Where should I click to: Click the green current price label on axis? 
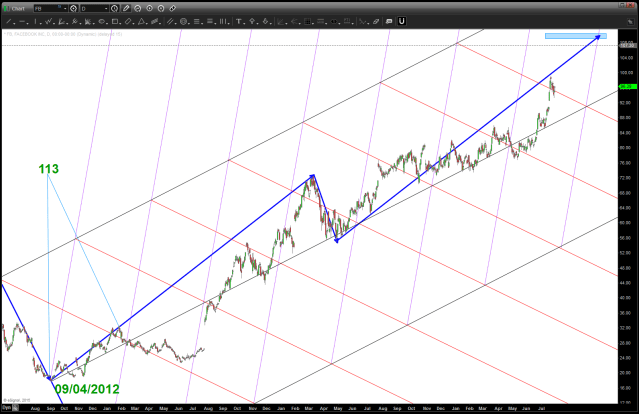click(628, 86)
